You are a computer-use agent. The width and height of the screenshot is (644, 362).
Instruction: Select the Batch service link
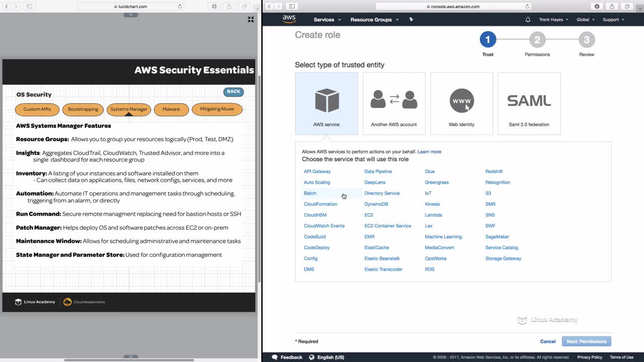(x=310, y=193)
